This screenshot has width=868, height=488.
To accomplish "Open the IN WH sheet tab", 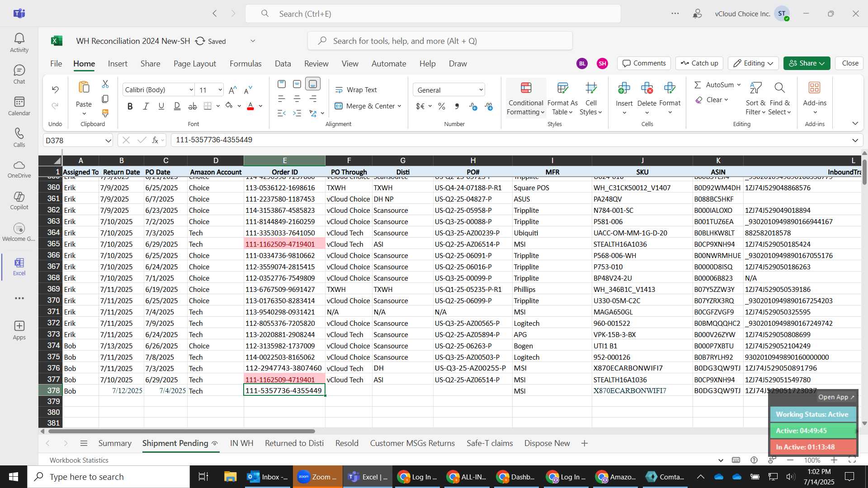I will (x=241, y=443).
